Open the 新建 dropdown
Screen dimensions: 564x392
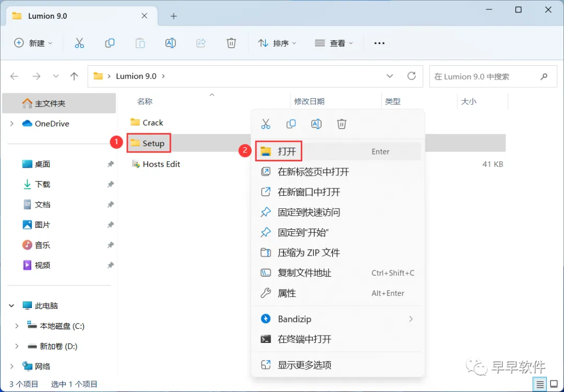pyautogui.click(x=33, y=43)
